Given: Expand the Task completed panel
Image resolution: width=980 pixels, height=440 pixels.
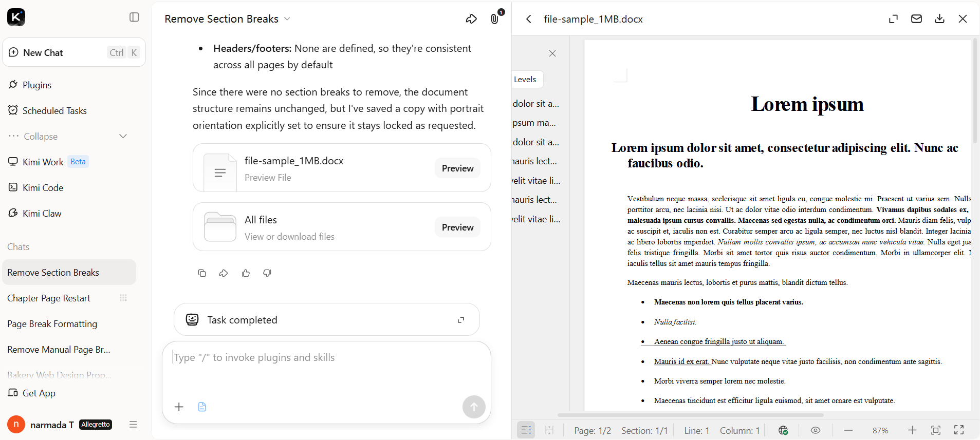Looking at the screenshot, I should tap(461, 320).
